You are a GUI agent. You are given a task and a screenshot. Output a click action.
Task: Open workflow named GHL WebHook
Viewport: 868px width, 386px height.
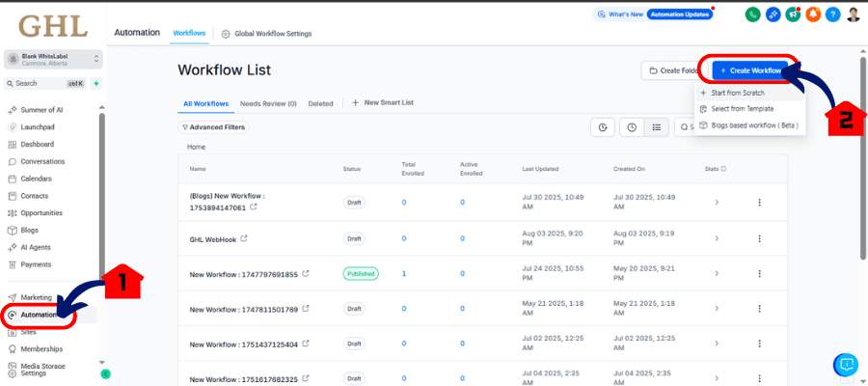click(213, 239)
